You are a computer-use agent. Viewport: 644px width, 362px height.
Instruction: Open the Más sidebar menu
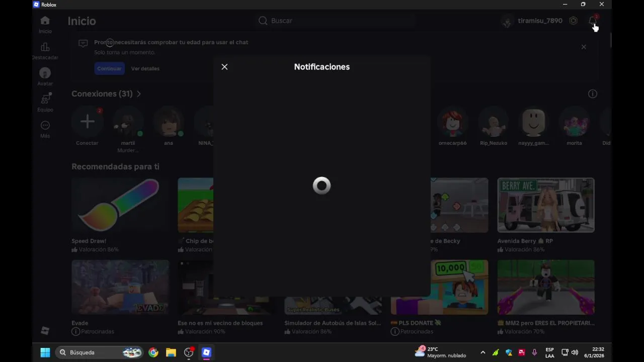[45, 129]
